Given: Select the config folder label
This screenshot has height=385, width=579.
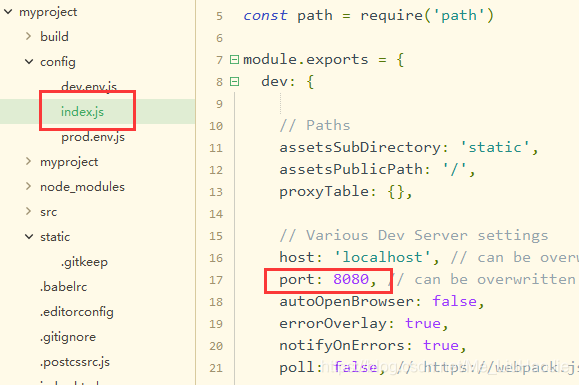Looking at the screenshot, I should (x=58, y=62).
